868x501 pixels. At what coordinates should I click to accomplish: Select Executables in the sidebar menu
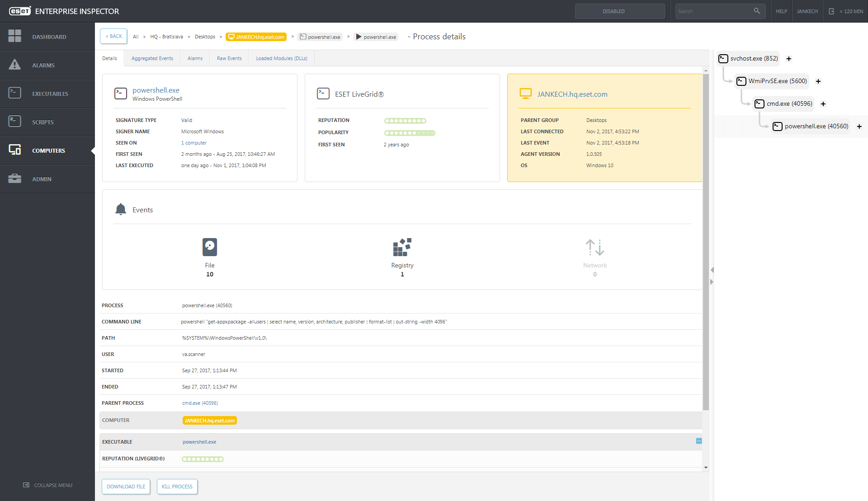[x=47, y=94]
